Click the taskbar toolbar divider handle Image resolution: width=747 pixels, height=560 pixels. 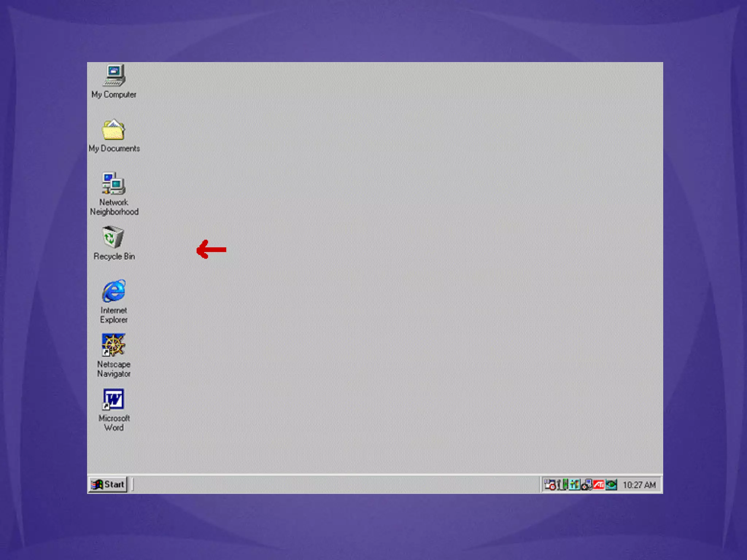132,485
